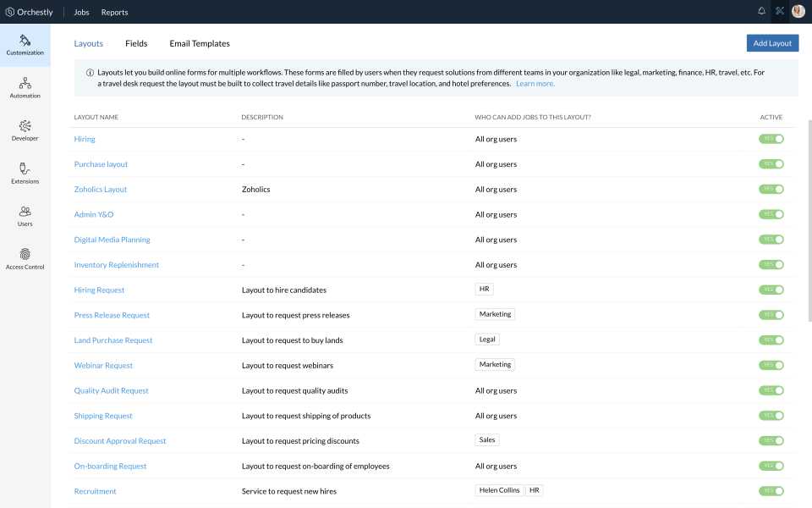Click the Orchestly logo
This screenshot has height=508, width=812.
click(x=30, y=13)
